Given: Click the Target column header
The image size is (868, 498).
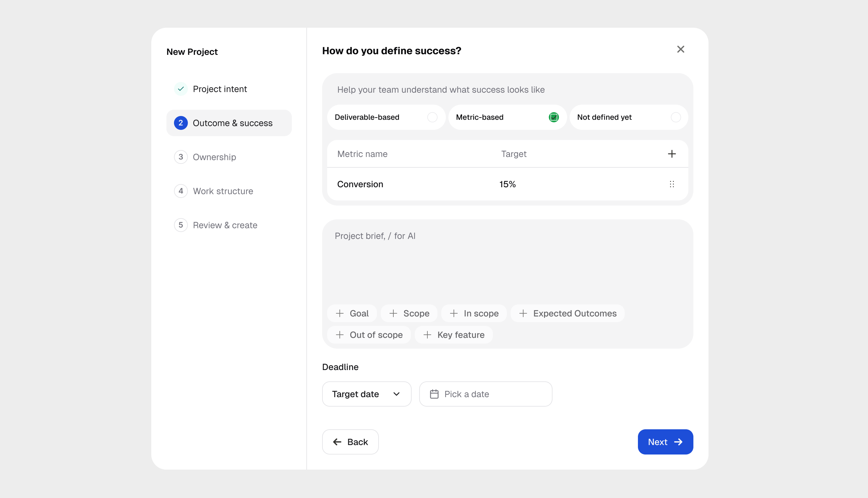Looking at the screenshot, I should tap(514, 154).
